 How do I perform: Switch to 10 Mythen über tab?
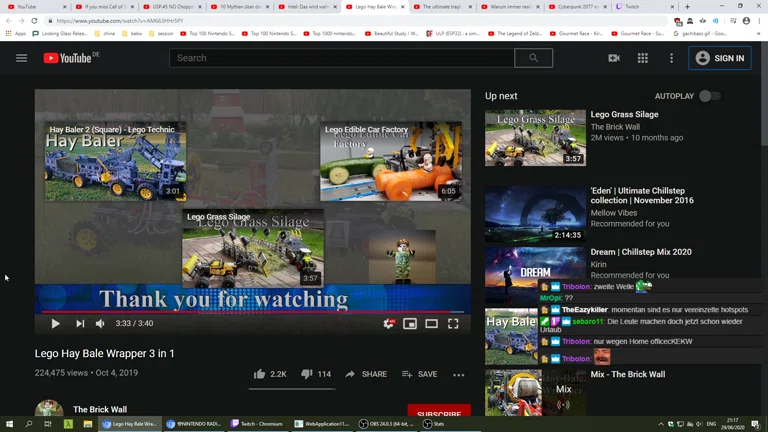click(x=238, y=7)
